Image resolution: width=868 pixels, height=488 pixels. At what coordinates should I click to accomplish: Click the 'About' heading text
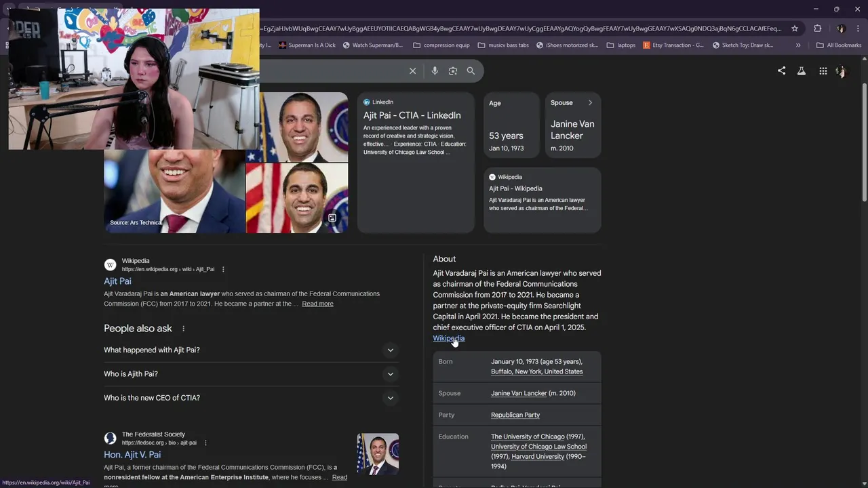(x=444, y=260)
